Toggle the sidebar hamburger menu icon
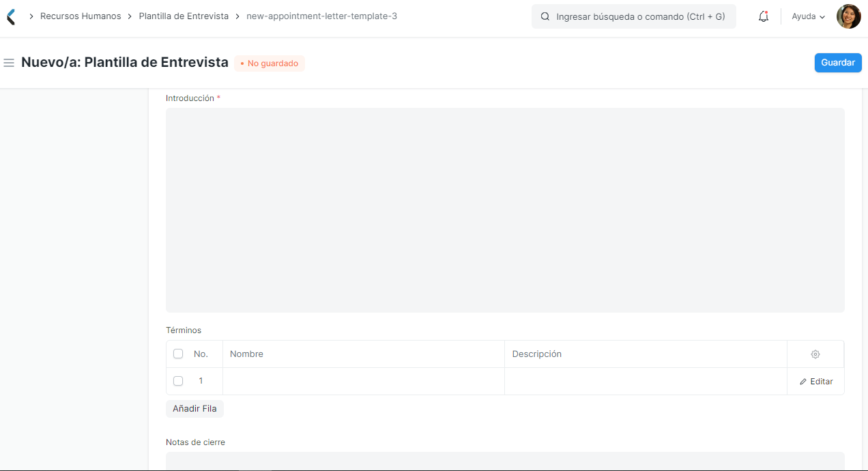This screenshot has width=868, height=471. tap(9, 63)
